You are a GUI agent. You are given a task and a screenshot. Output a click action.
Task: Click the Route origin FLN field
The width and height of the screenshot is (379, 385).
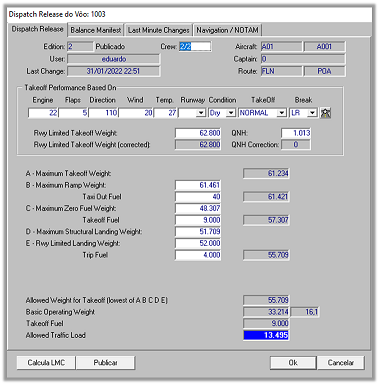tap(281, 71)
